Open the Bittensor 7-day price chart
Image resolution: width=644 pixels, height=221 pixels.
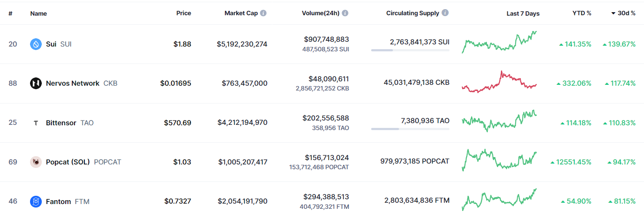pos(500,121)
